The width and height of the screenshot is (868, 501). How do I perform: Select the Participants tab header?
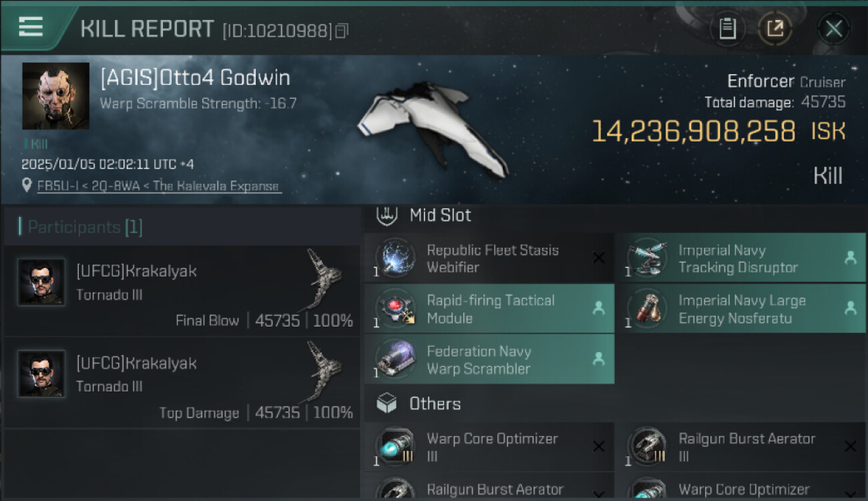pyautogui.click(x=80, y=227)
